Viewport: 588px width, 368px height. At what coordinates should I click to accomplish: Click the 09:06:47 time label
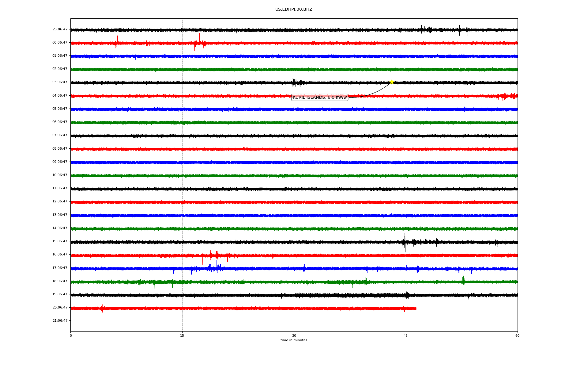60,162
